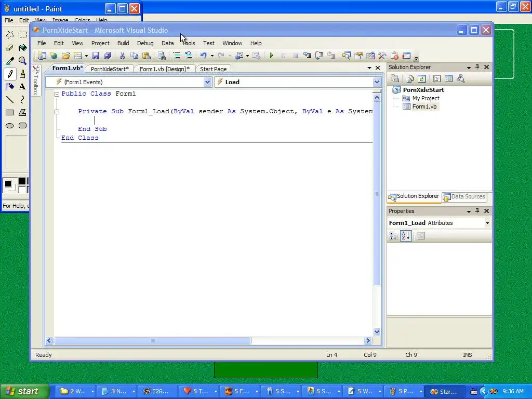The width and height of the screenshot is (532, 399).
Task: Click the Toolbox wrench-hammer toolbar icon
Action: 382,56
